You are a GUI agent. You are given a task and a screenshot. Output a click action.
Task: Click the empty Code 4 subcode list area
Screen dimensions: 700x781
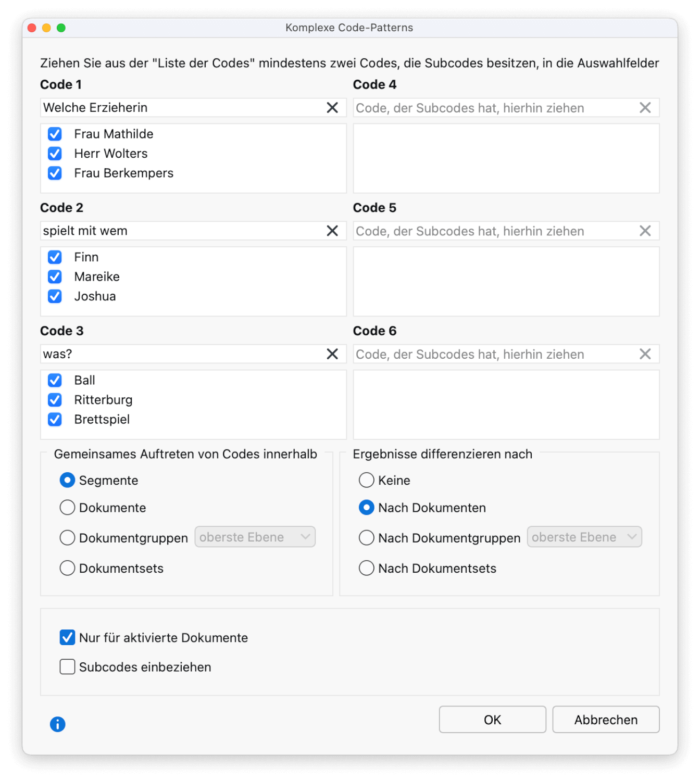[506, 158]
